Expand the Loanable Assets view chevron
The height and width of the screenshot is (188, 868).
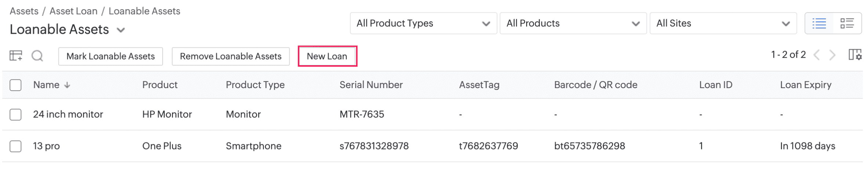[121, 30]
